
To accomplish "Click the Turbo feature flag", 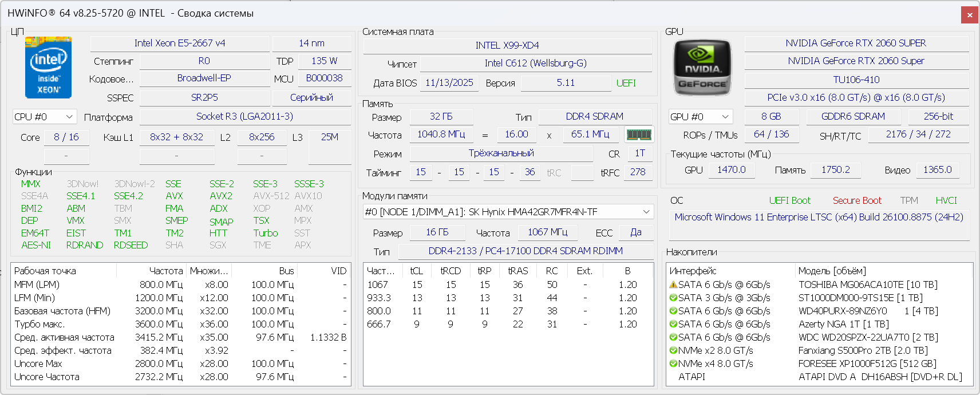I will [266, 233].
